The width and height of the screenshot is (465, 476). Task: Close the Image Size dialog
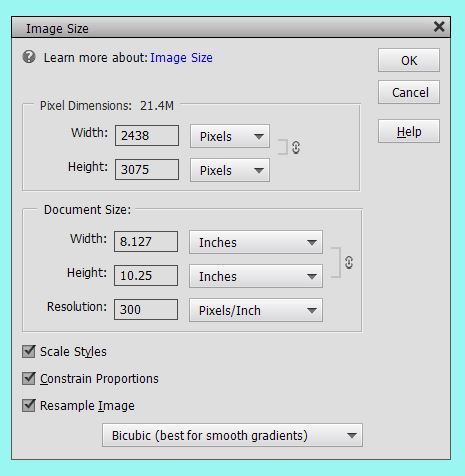(x=439, y=27)
